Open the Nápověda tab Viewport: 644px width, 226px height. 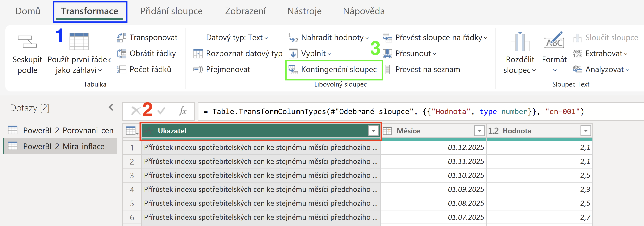(364, 11)
